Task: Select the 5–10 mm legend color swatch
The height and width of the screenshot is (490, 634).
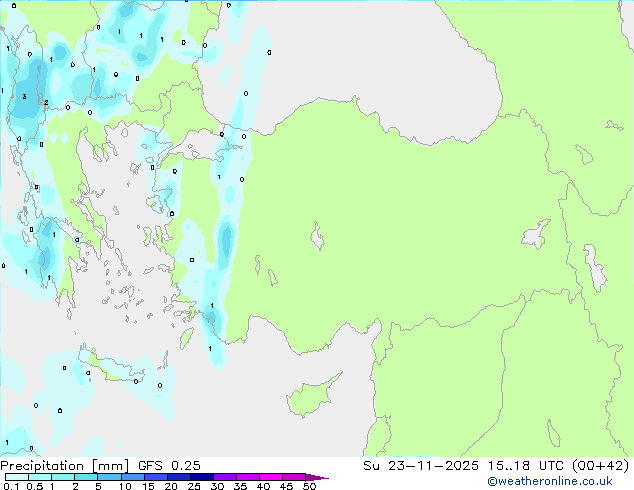Action: (109, 477)
